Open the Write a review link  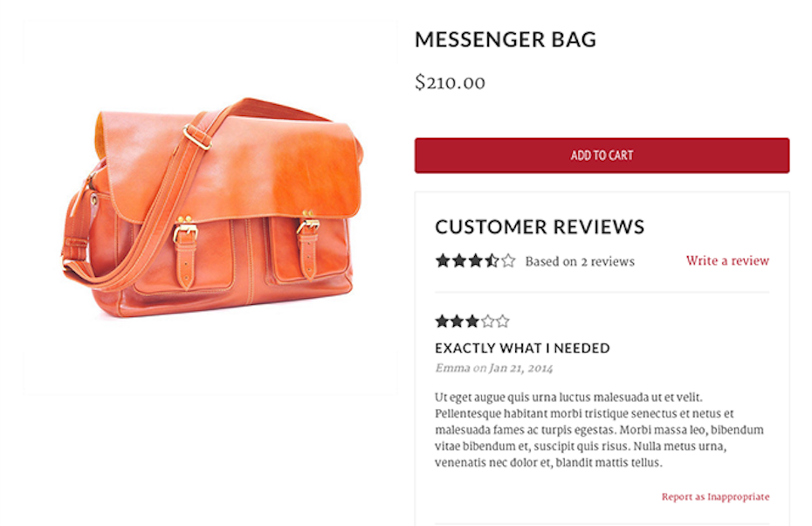pos(727,260)
